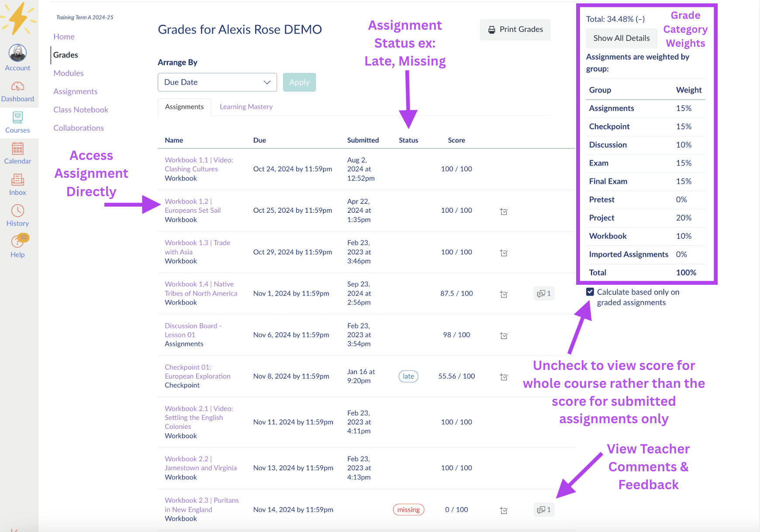This screenshot has height=532, width=760.
Task: Click the 87.5 / 100 score value
Action: point(456,294)
